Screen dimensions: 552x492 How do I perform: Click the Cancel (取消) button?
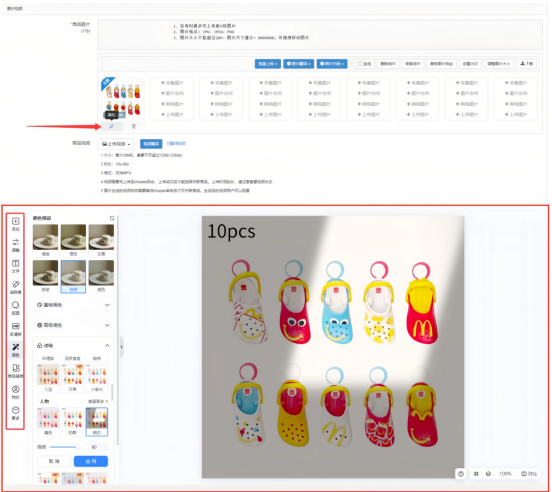[54, 461]
